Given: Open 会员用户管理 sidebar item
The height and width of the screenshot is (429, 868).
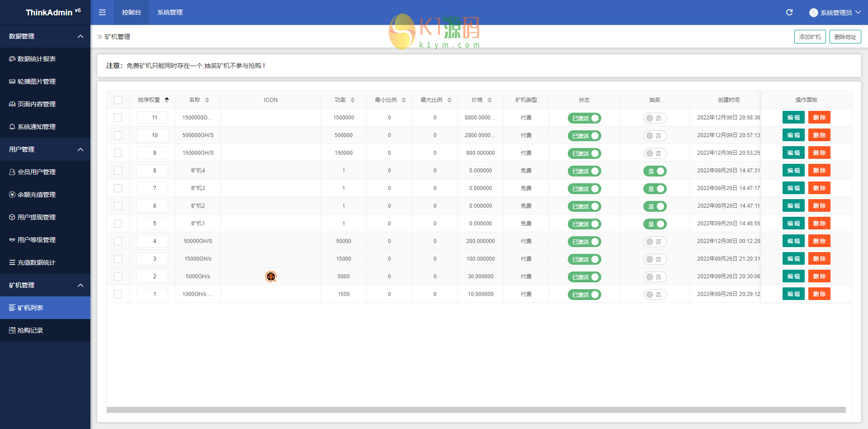Looking at the screenshot, I should click(x=45, y=172).
